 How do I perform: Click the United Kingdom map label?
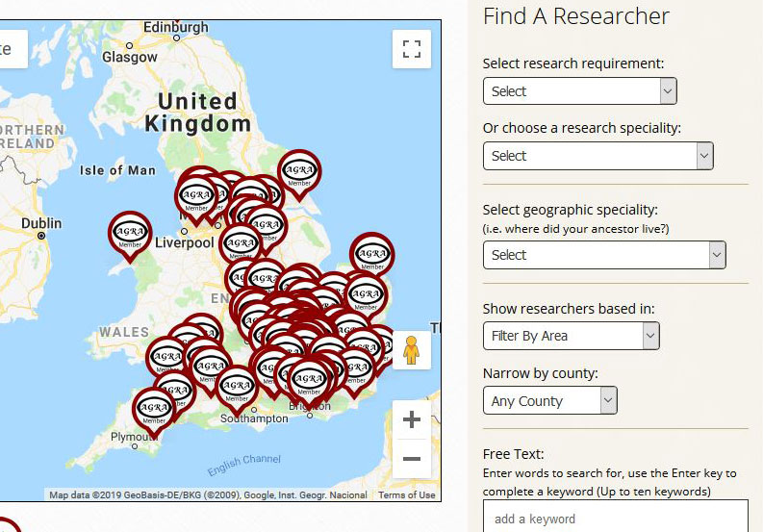[x=198, y=113]
